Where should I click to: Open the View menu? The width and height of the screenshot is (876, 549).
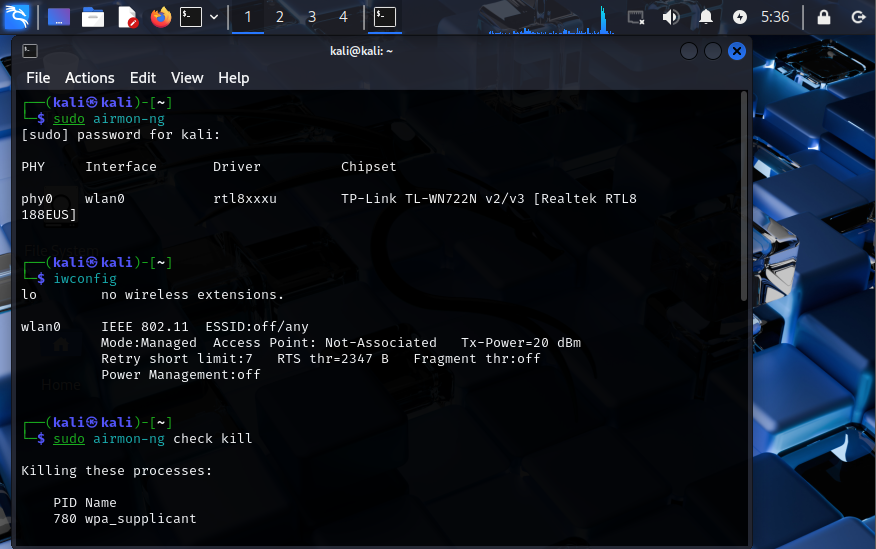point(187,78)
